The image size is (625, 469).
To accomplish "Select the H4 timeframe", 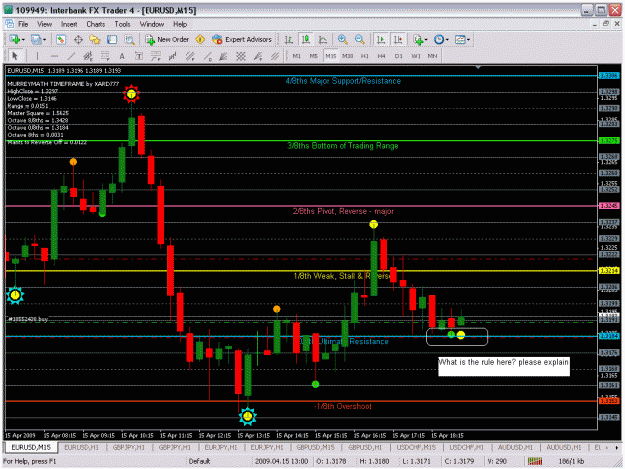I will [381, 56].
